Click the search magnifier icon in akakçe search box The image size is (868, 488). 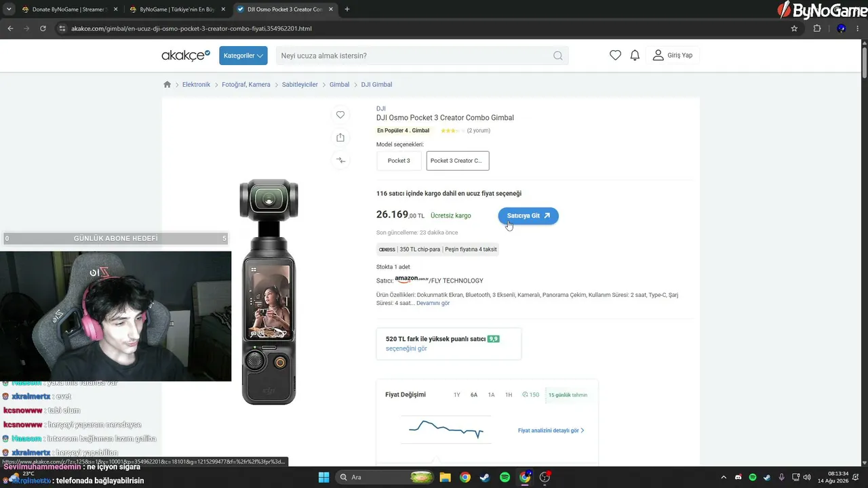[x=557, y=56]
